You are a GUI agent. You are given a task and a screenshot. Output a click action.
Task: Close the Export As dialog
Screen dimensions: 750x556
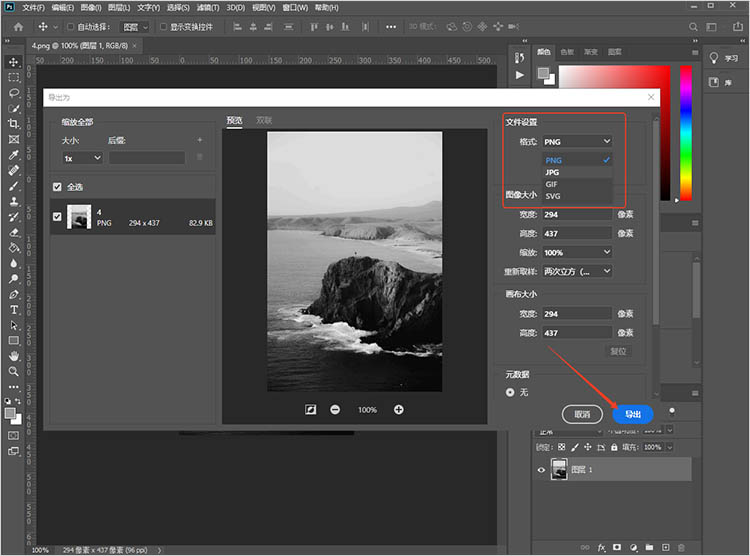(x=651, y=97)
